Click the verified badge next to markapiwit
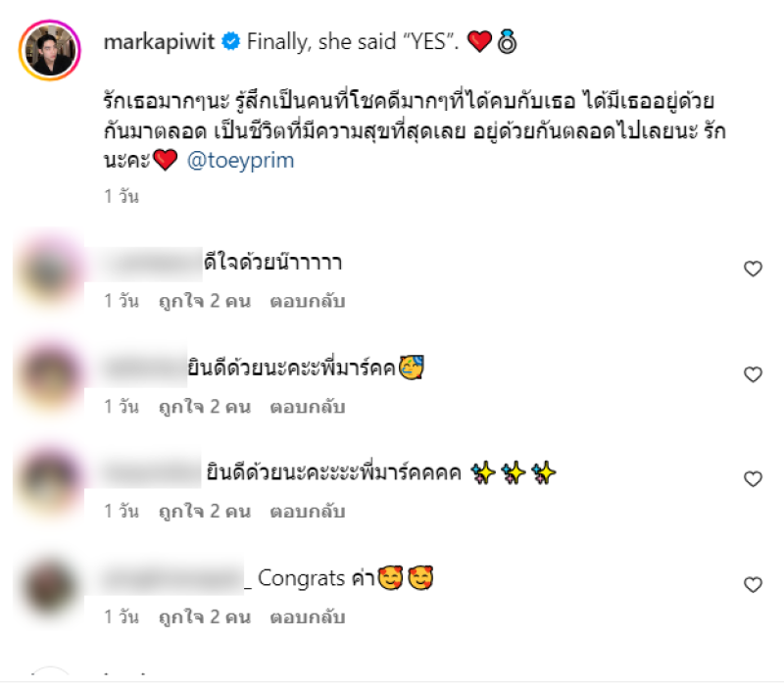The height and width of the screenshot is (690, 784). coord(231,41)
